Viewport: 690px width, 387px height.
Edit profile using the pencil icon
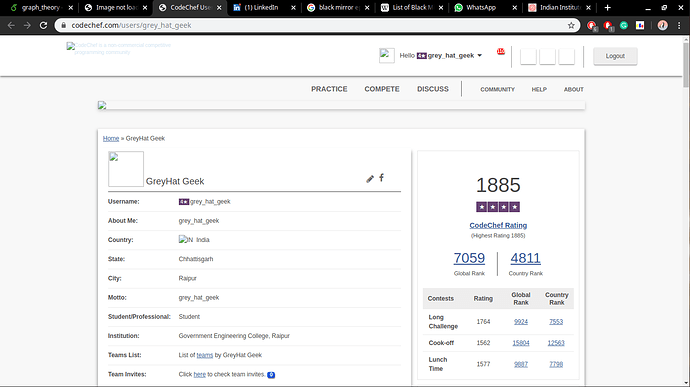tap(370, 178)
